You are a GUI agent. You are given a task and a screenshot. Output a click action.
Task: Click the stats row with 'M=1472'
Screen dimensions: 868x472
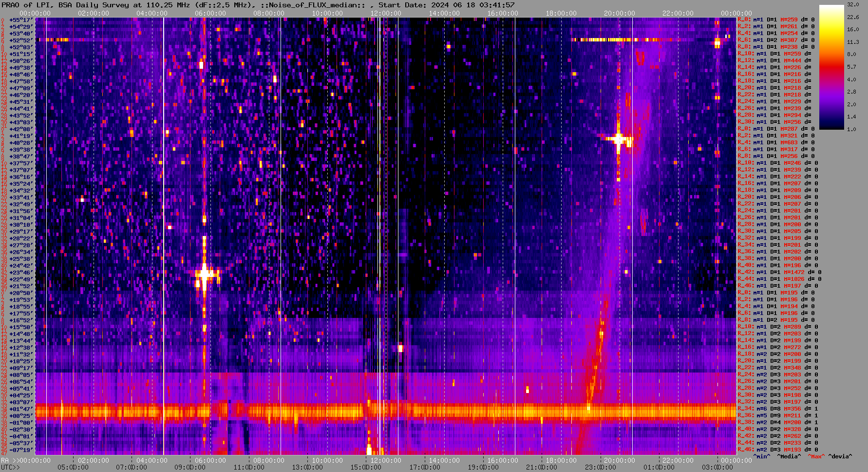tap(779, 272)
